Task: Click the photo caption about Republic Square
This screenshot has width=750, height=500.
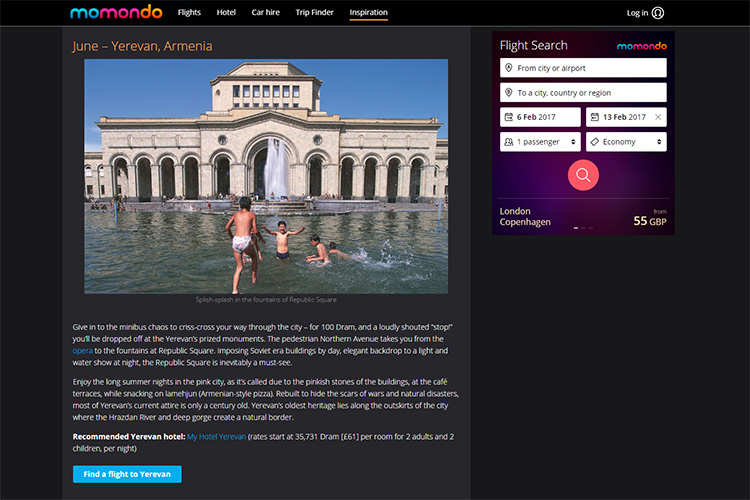Action: [x=266, y=300]
